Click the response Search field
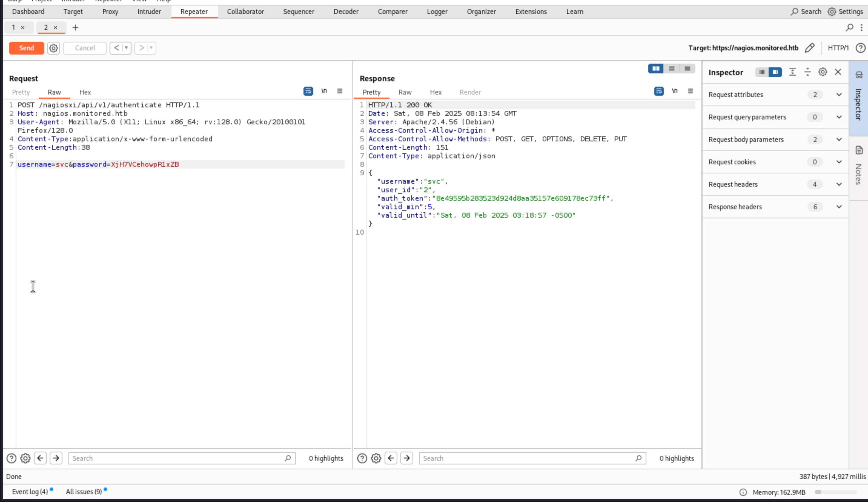This screenshot has height=502, width=868. pyautogui.click(x=527, y=458)
